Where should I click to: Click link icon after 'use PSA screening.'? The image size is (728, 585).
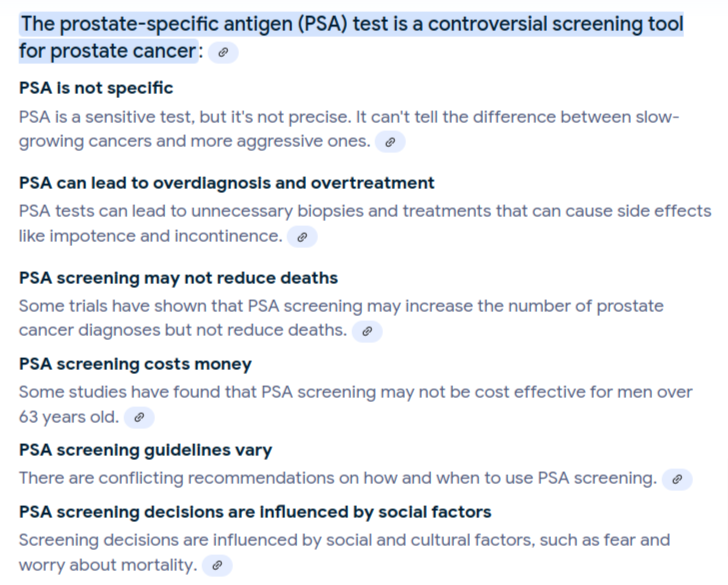click(x=677, y=479)
